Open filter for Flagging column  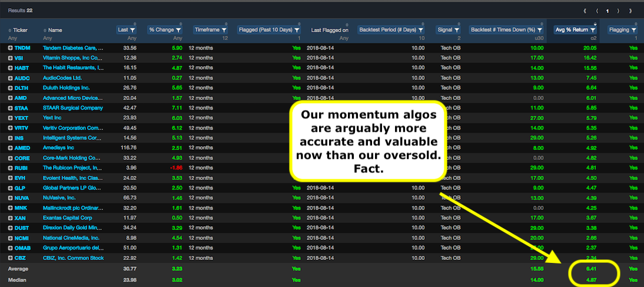[634, 30]
